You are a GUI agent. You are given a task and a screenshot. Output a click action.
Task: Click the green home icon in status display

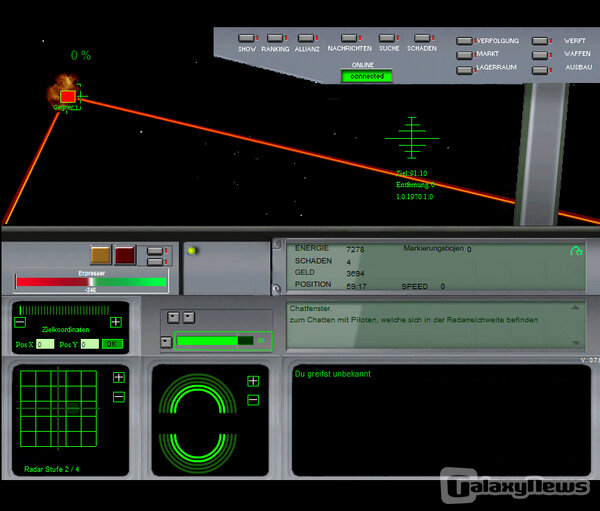[576, 251]
